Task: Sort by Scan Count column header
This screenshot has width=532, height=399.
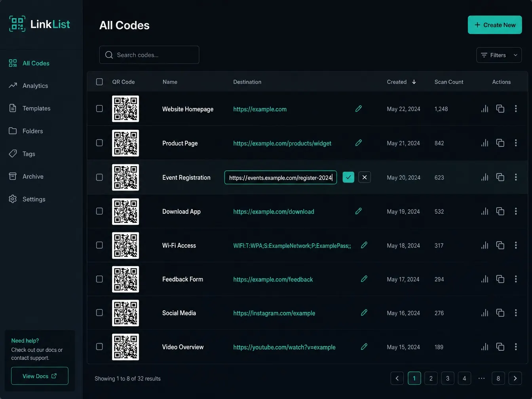Action: (449, 82)
